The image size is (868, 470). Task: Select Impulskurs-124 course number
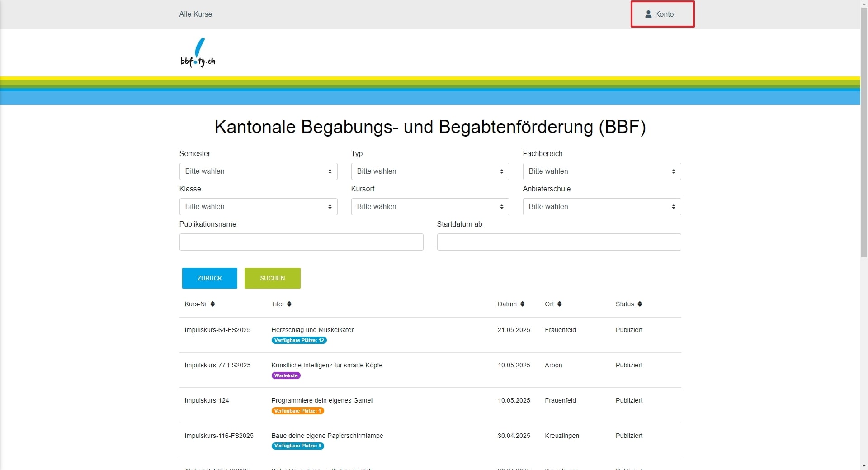207,400
